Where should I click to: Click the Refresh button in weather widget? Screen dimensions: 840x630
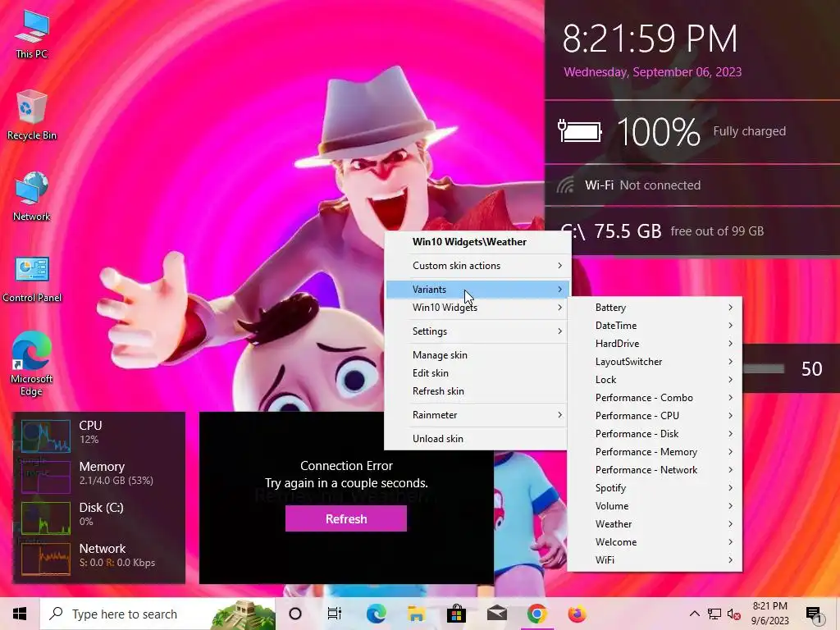pyautogui.click(x=346, y=518)
